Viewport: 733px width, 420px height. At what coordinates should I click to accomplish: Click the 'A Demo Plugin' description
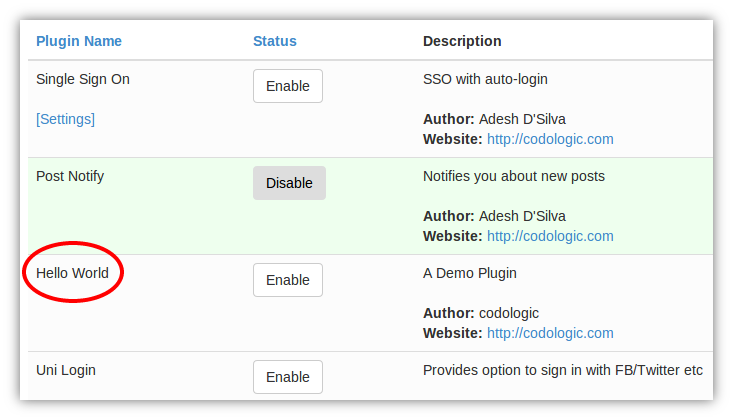(x=470, y=273)
